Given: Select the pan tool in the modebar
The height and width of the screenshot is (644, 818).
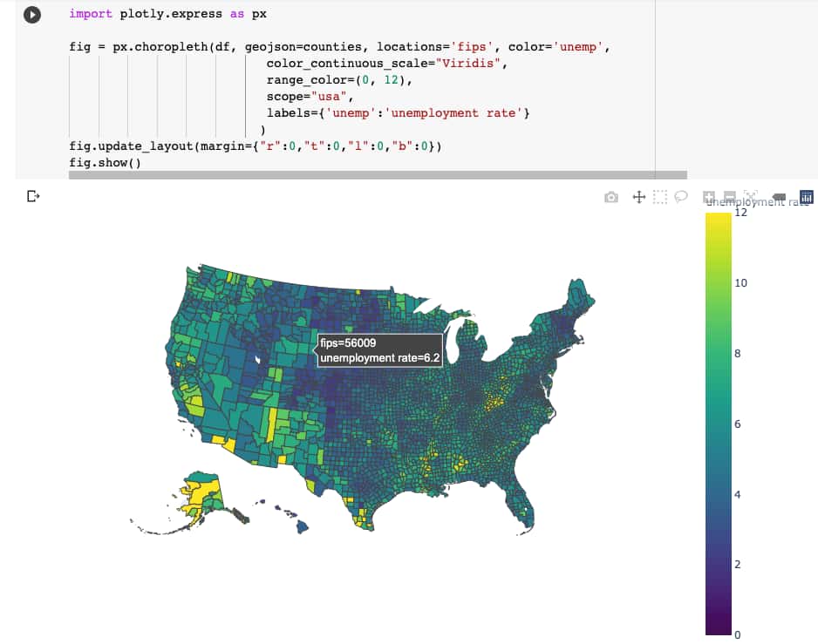Looking at the screenshot, I should tap(637, 197).
